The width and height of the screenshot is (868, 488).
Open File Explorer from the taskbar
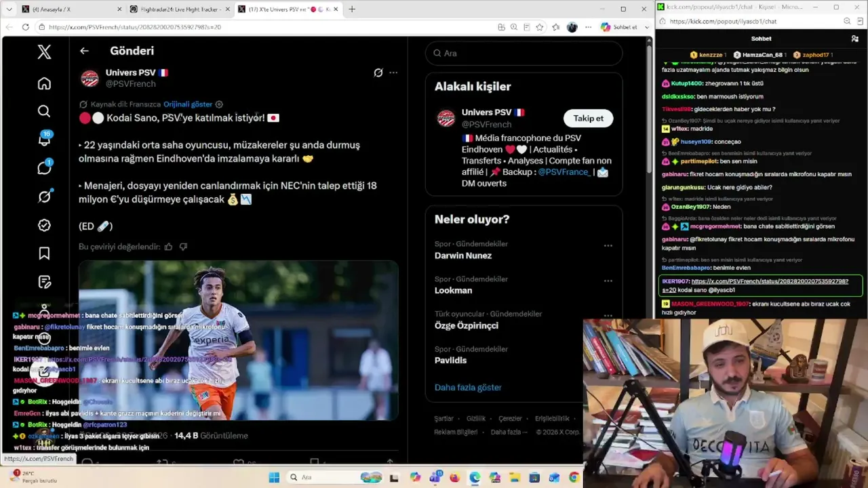coord(514,477)
